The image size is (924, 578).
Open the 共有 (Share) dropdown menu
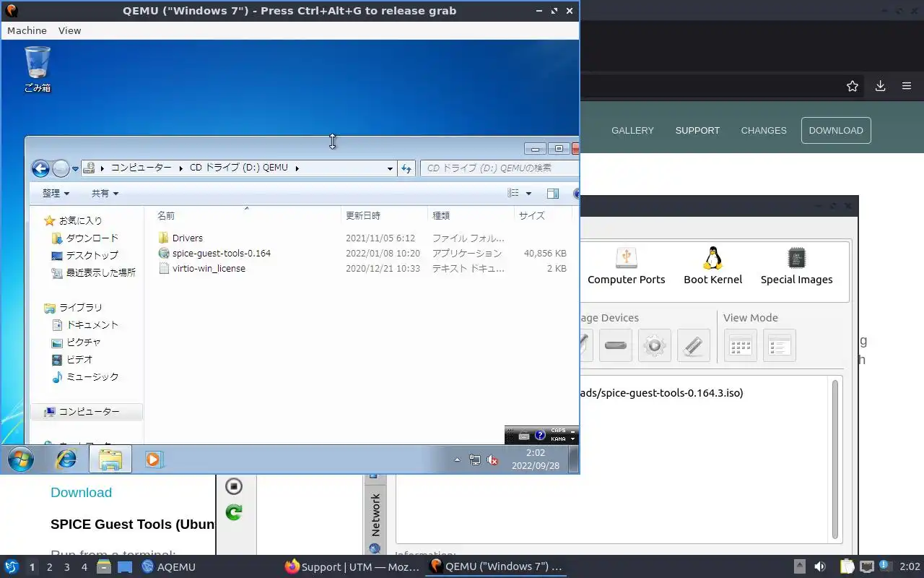tap(105, 193)
